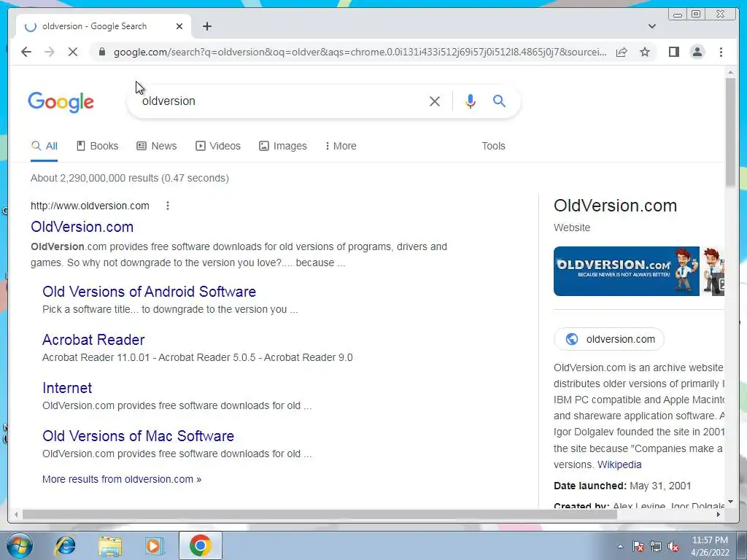This screenshot has width=747, height=560.
Task: Click the vertical scrollbar thumb
Action: (729, 132)
